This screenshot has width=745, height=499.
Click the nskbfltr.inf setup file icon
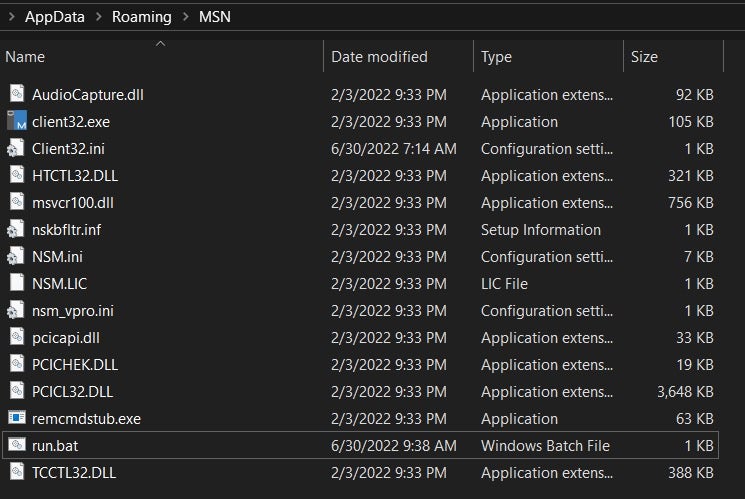(16, 229)
